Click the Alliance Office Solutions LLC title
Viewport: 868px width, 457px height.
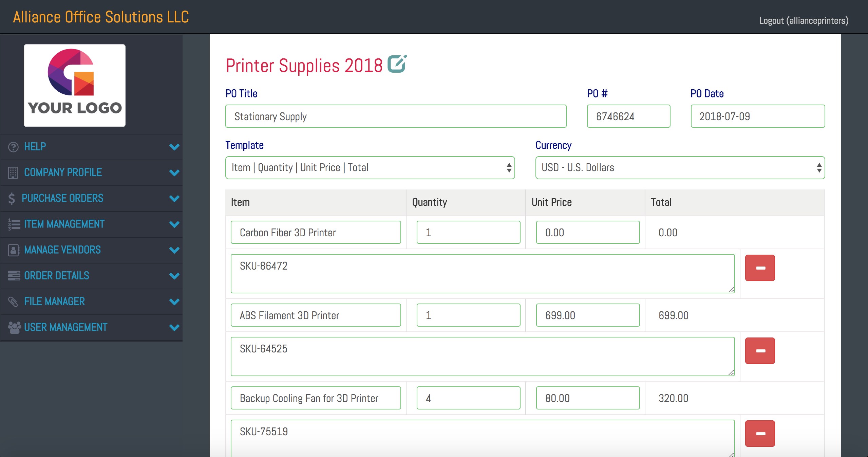click(x=101, y=17)
